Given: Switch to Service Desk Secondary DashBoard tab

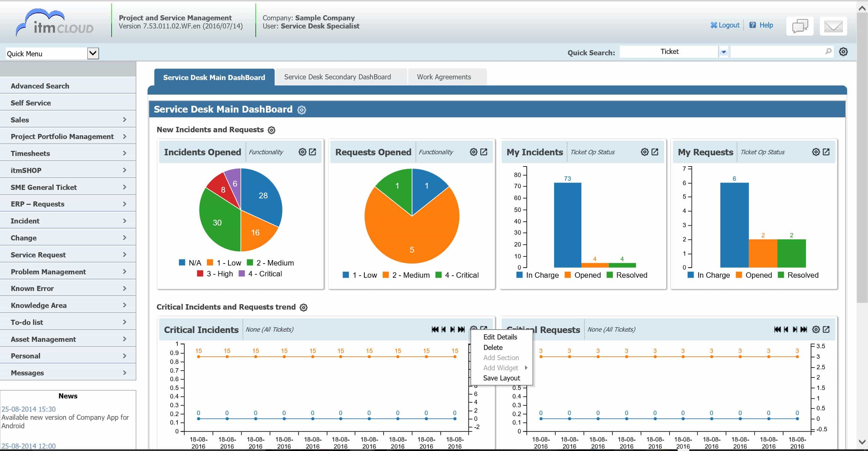Looking at the screenshot, I should click(x=341, y=77).
